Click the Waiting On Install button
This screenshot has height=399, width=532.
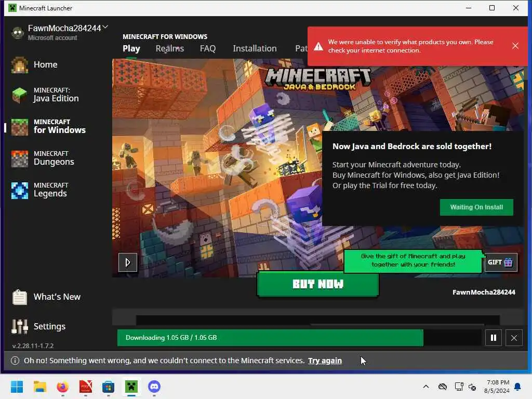pos(476,207)
